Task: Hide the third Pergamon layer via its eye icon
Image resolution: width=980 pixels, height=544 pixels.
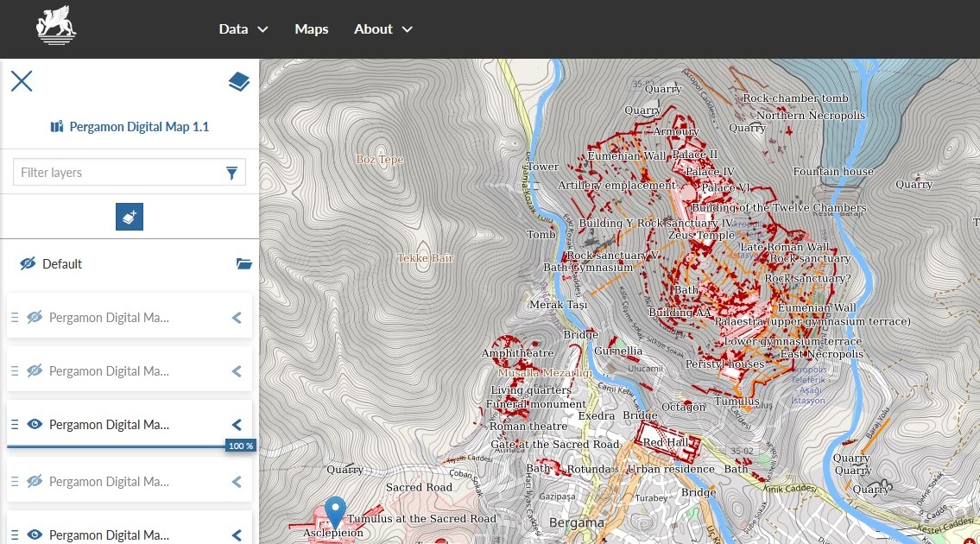Action: click(x=35, y=424)
